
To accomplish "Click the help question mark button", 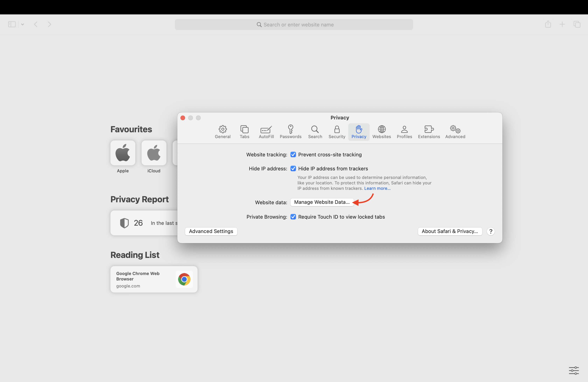I will [491, 231].
